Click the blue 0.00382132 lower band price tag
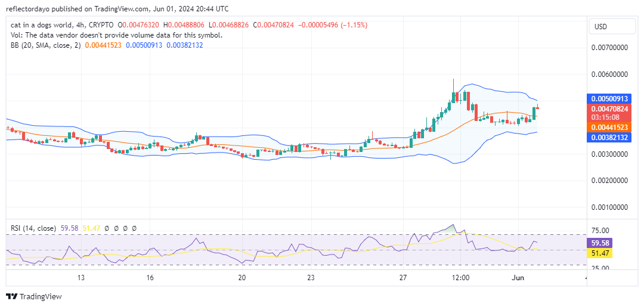This screenshot has width=644, height=307. tap(609, 138)
